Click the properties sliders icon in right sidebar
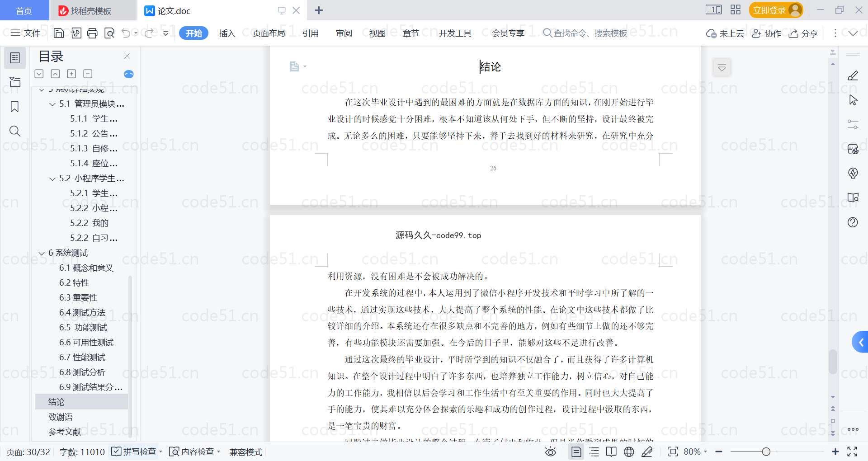The height and width of the screenshot is (461, 868). click(x=853, y=124)
